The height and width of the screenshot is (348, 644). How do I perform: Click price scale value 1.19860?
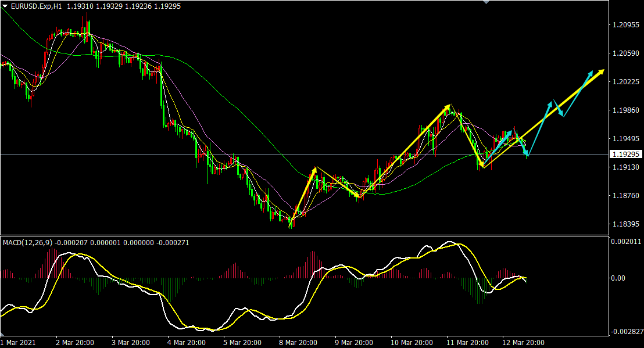(x=626, y=110)
